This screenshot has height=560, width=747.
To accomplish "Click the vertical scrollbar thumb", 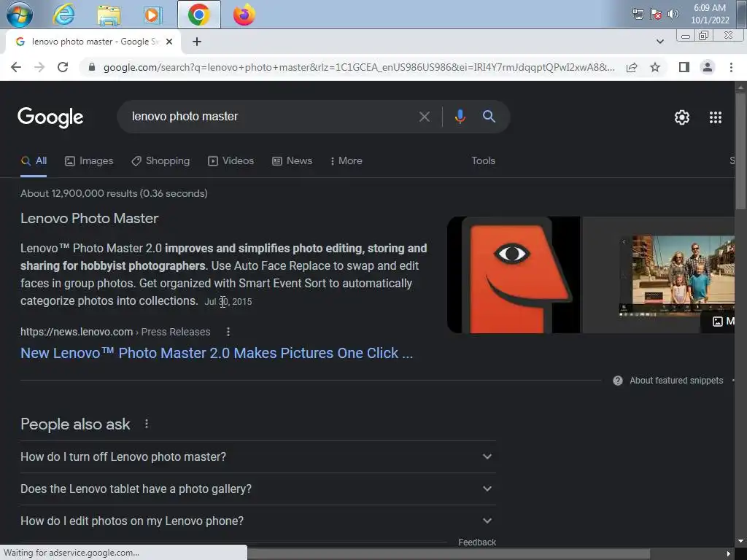I will point(740,150).
